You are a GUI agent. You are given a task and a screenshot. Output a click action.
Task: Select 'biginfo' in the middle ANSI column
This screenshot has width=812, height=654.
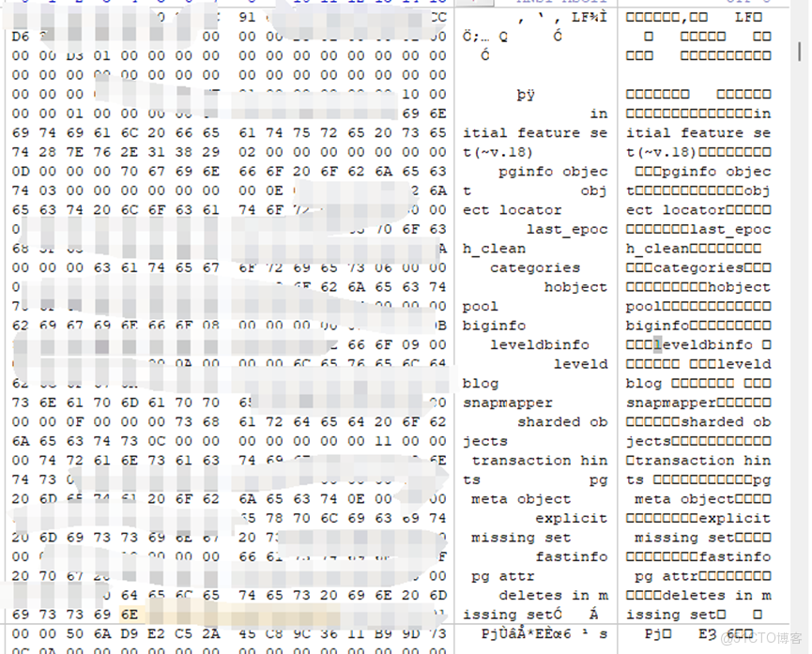[x=494, y=326]
